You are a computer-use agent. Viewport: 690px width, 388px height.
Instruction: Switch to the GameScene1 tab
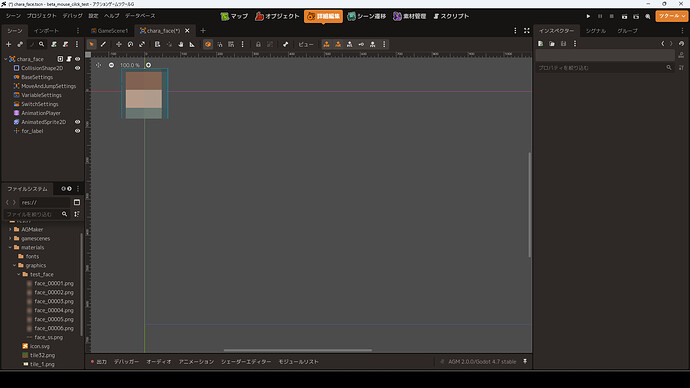point(109,31)
